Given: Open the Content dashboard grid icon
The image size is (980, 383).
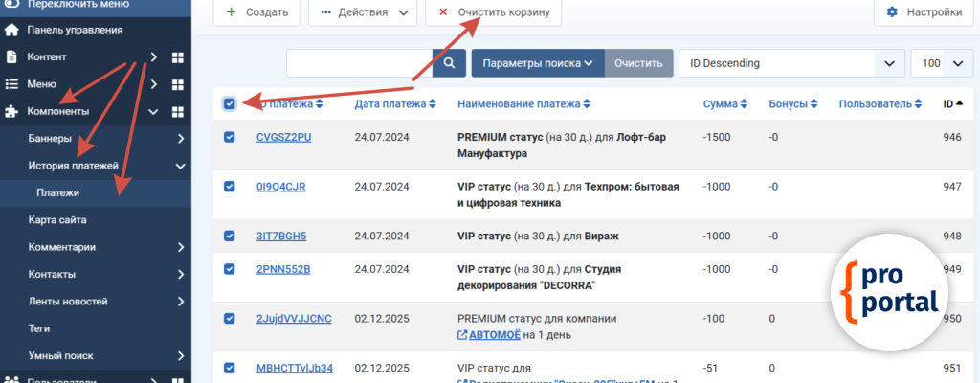Looking at the screenshot, I should tap(178, 57).
